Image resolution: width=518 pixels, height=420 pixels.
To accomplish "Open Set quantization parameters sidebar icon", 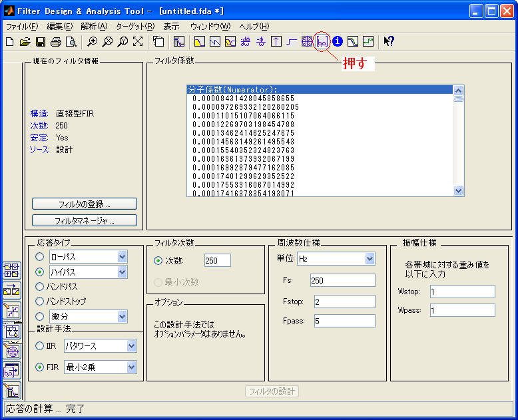I will pyautogui.click(x=12, y=311).
